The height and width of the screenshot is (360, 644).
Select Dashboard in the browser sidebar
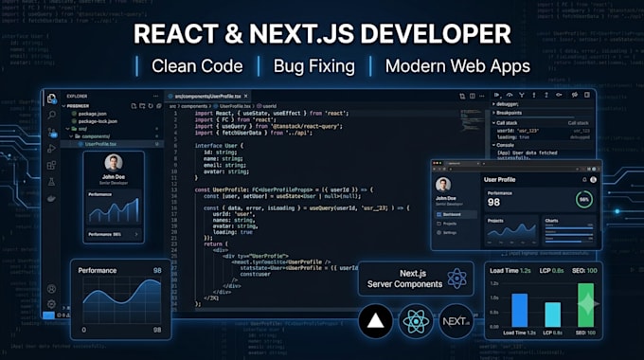tap(456, 214)
